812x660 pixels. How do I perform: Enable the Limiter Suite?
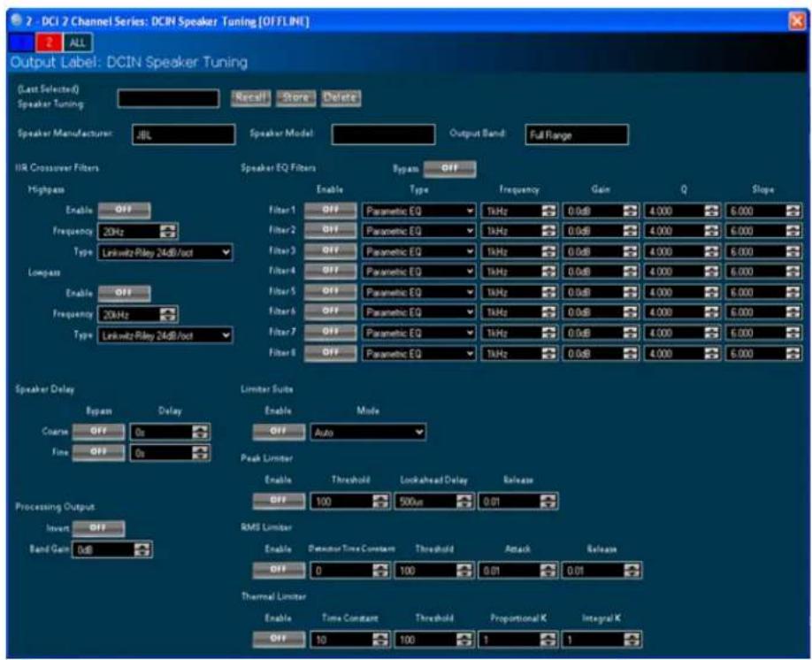pyautogui.click(x=279, y=432)
